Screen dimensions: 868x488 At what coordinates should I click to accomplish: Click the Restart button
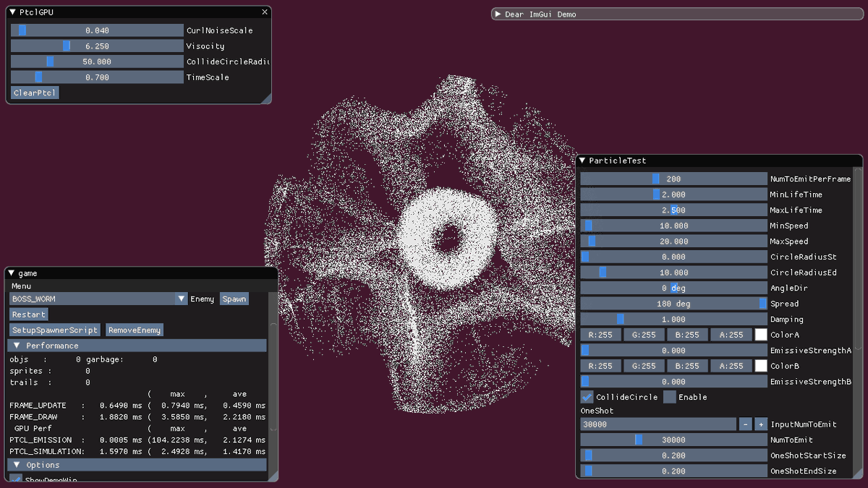point(29,314)
